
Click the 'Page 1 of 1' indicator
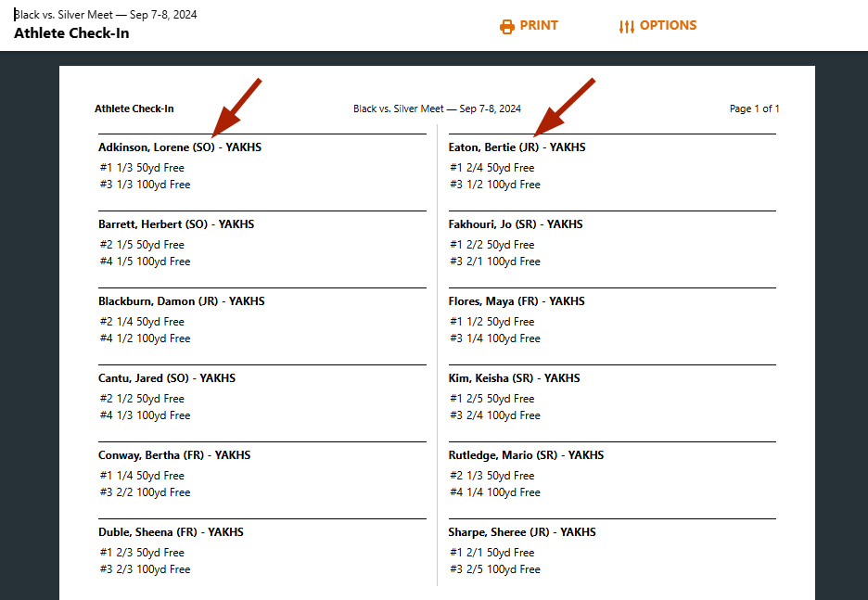754,109
